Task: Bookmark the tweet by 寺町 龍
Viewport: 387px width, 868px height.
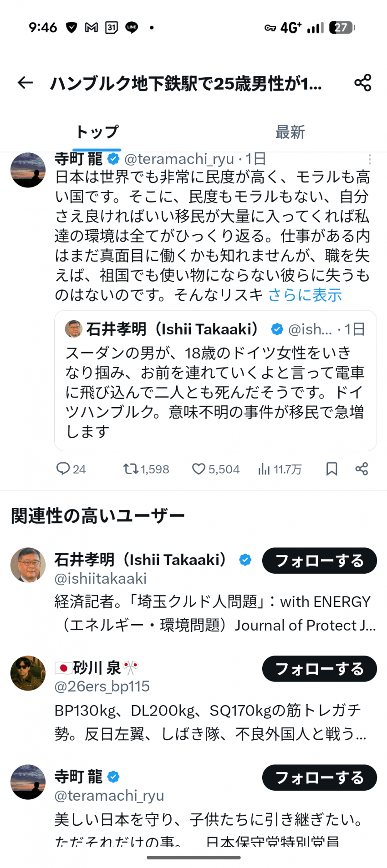Action: (332, 469)
